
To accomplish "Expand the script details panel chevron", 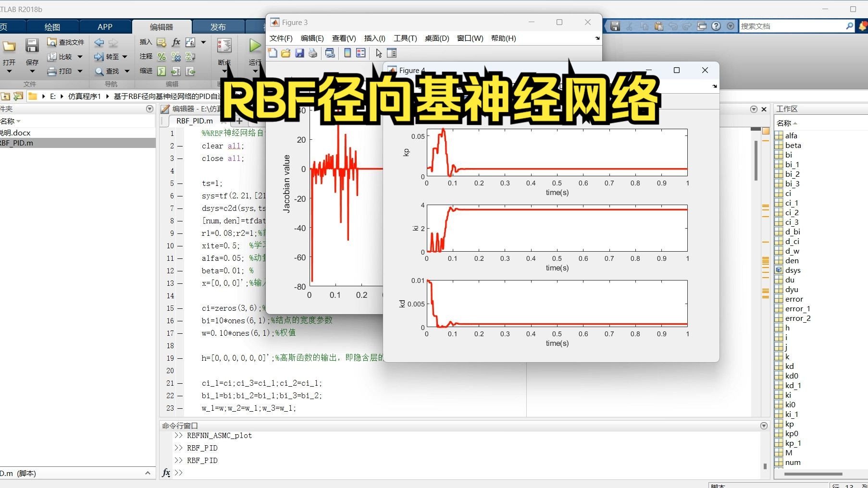I will pyautogui.click(x=148, y=473).
